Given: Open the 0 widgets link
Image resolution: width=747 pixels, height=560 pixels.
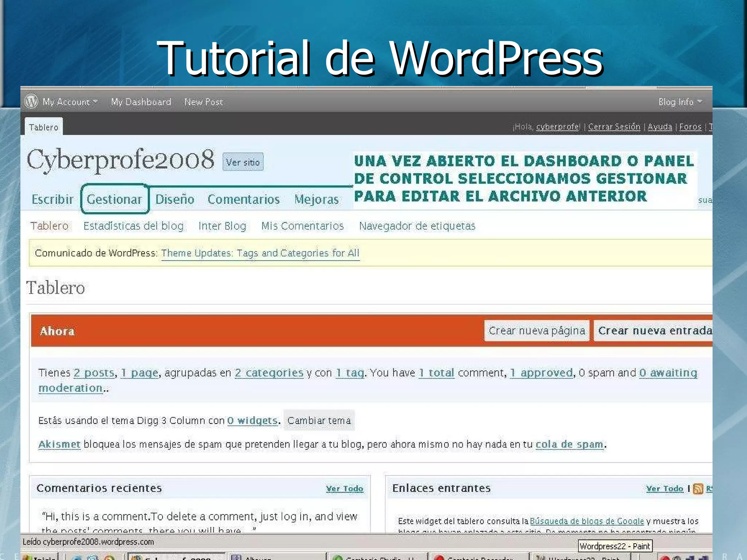Looking at the screenshot, I should 253,420.
